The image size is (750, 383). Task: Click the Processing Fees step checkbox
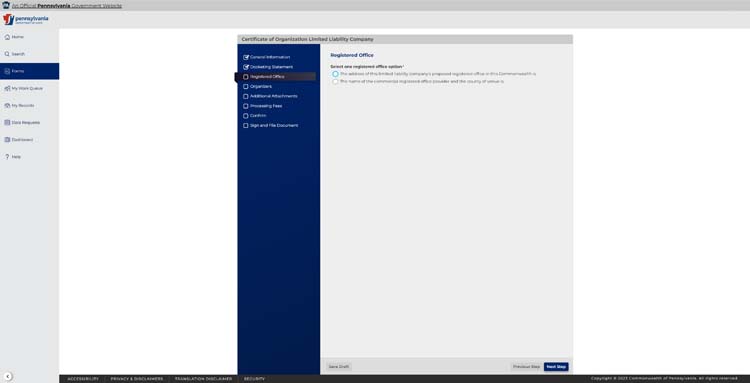point(246,106)
